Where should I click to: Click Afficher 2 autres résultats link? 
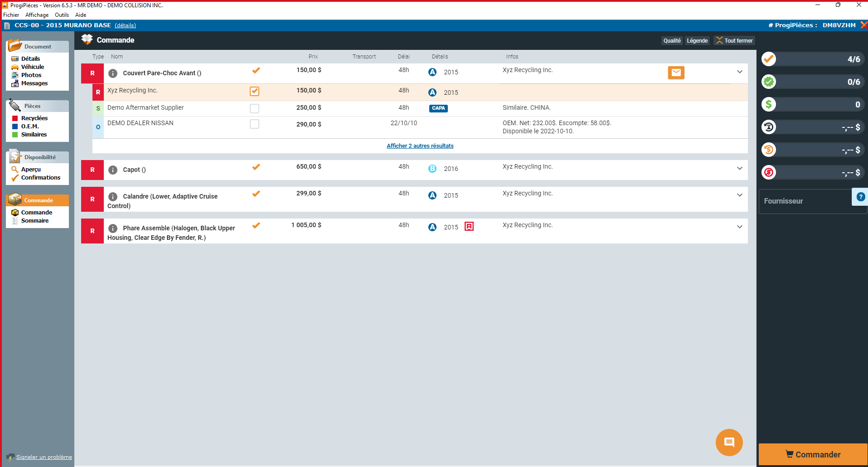pos(420,146)
